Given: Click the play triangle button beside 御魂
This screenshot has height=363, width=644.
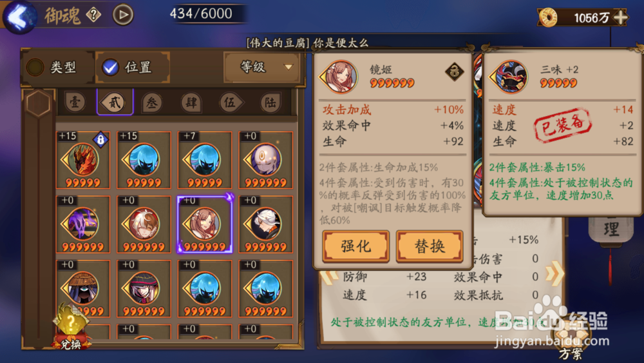Looking at the screenshot, I should click(123, 15).
